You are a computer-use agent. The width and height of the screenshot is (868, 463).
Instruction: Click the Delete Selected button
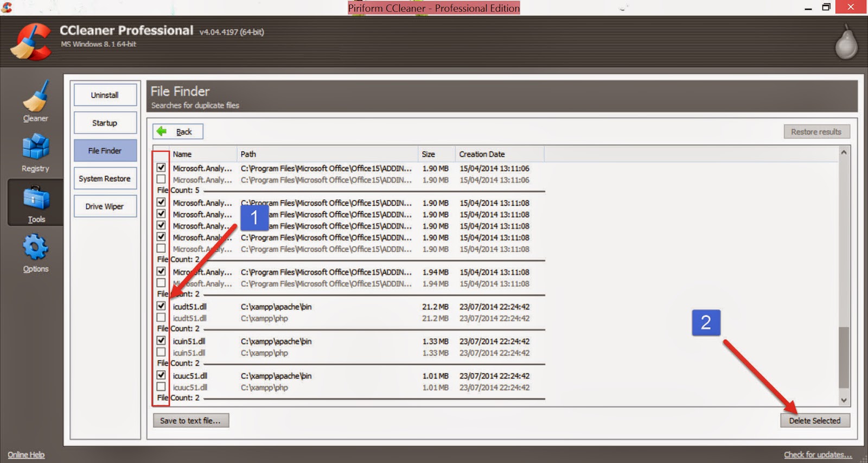tap(815, 421)
